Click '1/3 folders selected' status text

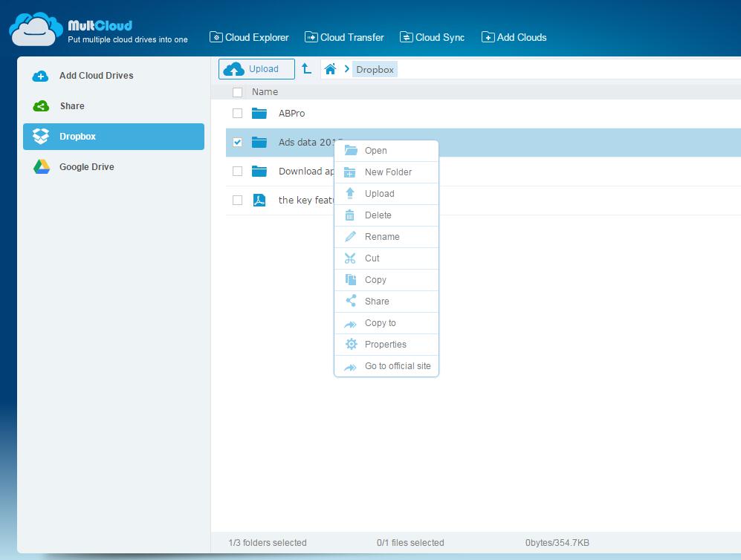(268, 542)
